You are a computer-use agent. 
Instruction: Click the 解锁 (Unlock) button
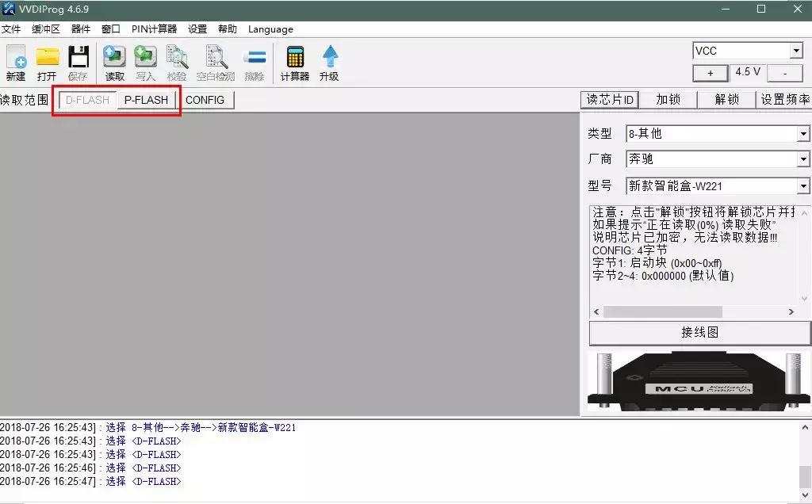point(726,99)
